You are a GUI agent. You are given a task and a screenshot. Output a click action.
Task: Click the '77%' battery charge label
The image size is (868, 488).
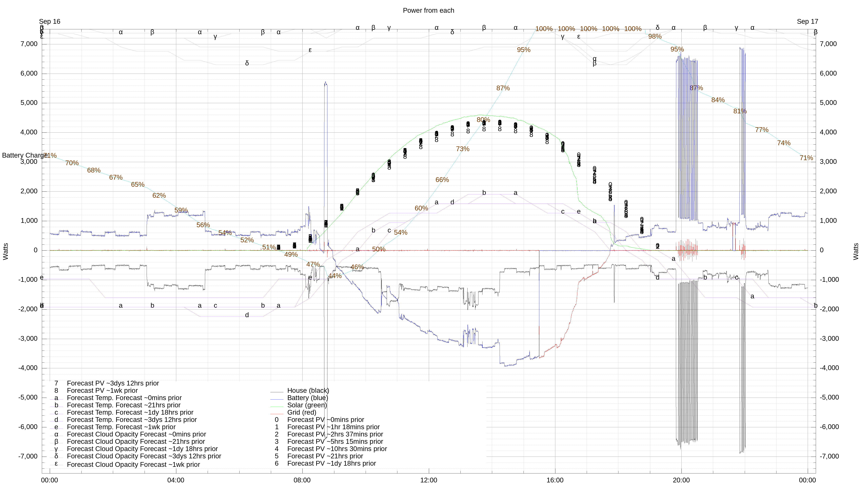tap(762, 130)
